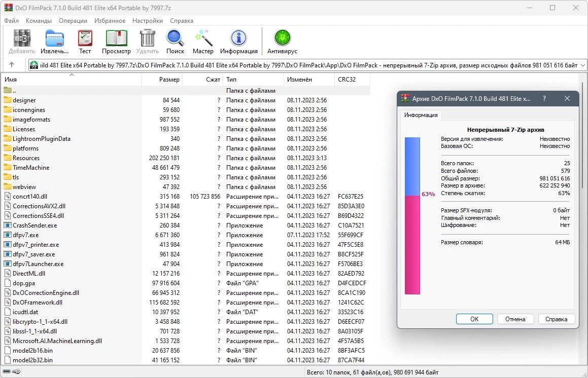588x378 pixels.
Task: Sort the list by the Имя column header
Action: 72,80
